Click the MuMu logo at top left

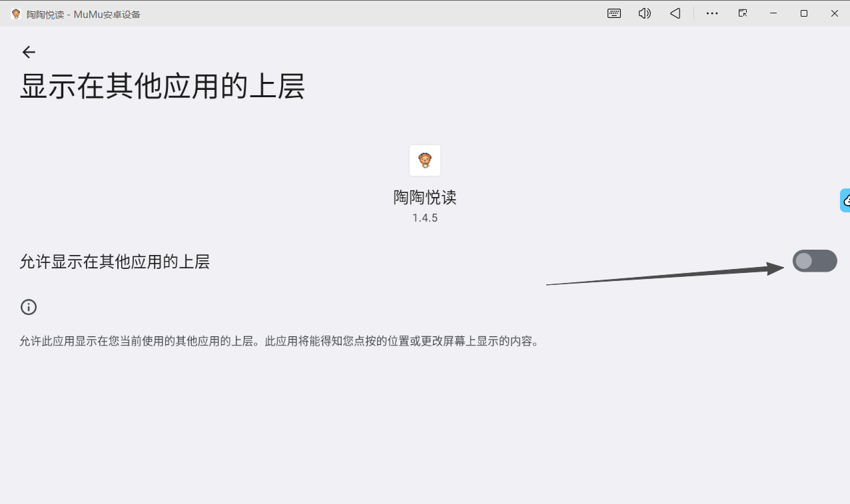click(15, 13)
